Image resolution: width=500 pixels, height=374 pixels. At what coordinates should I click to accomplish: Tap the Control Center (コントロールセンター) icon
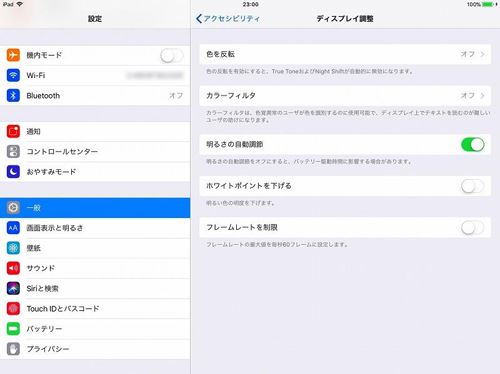coord(13,152)
